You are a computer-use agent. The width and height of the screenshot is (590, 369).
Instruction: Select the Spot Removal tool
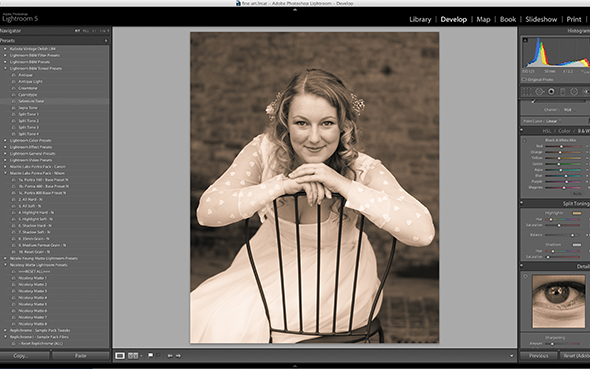tap(540, 91)
